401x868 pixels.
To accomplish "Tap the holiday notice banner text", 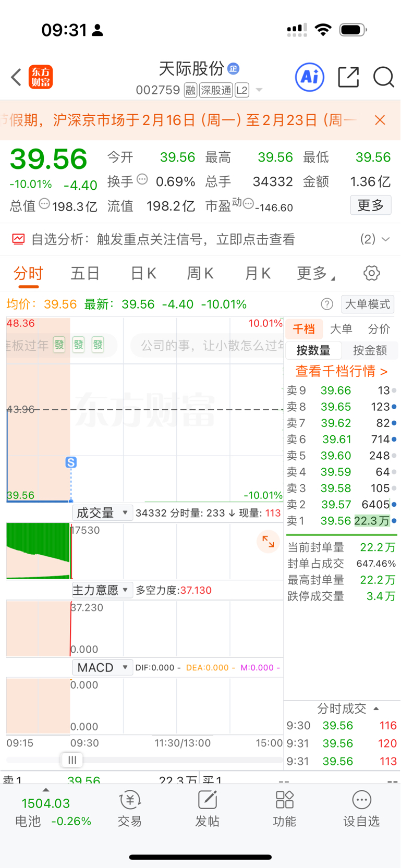I will pyautogui.click(x=180, y=120).
